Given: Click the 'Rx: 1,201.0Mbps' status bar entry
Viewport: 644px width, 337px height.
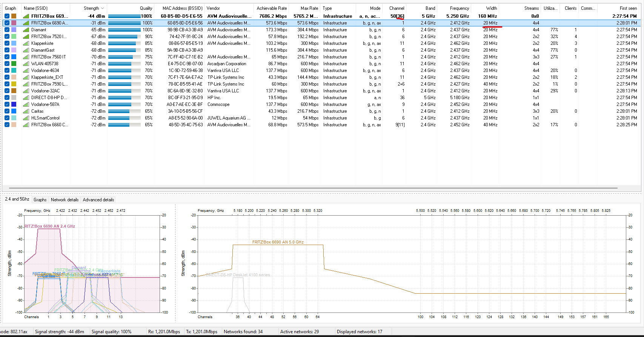Looking at the screenshot, I should (164, 332).
